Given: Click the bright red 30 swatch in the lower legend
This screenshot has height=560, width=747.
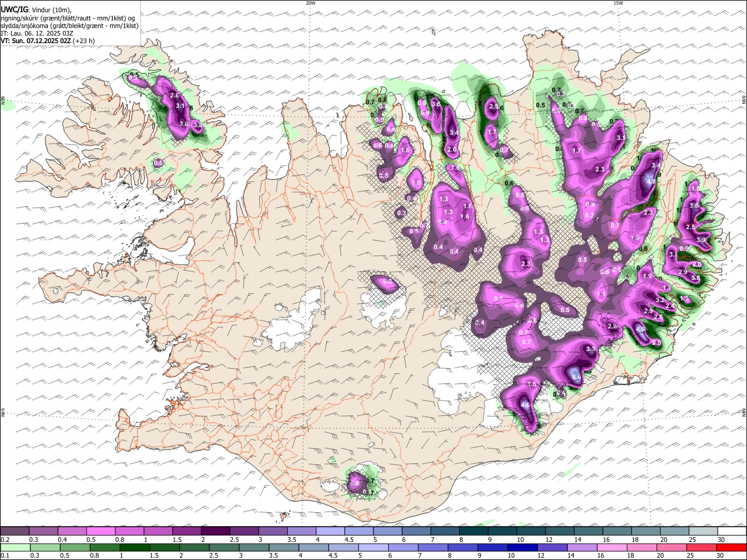Looking at the screenshot, I should [x=732, y=547].
